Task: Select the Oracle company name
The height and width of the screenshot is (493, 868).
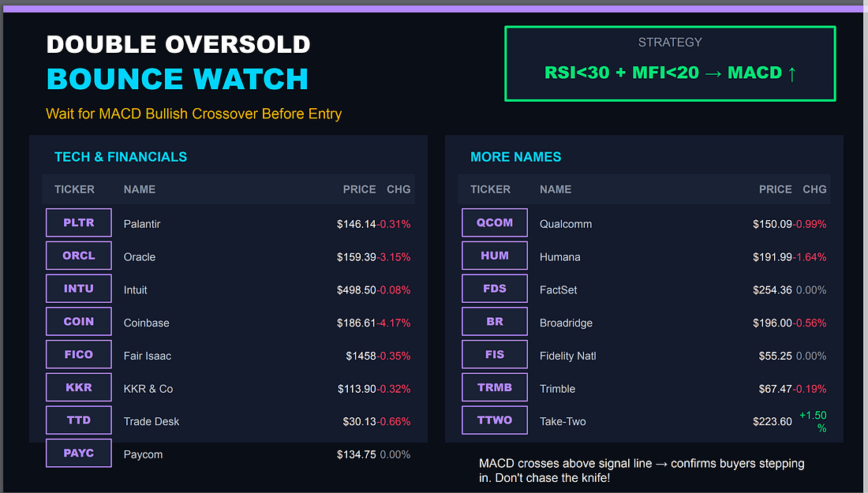Action: point(140,256)
